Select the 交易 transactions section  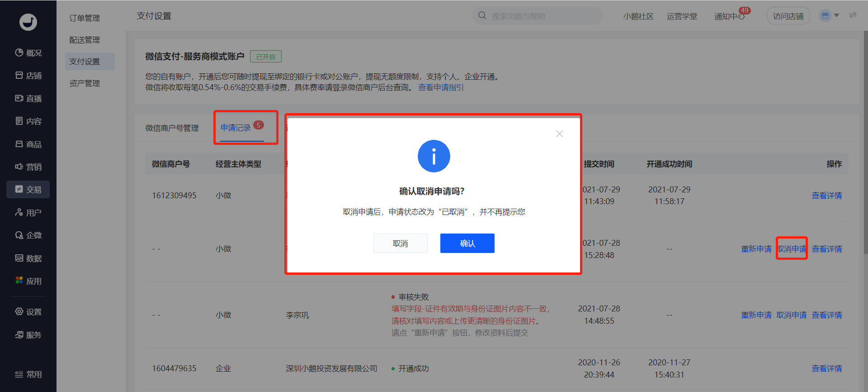pos(28,189)
